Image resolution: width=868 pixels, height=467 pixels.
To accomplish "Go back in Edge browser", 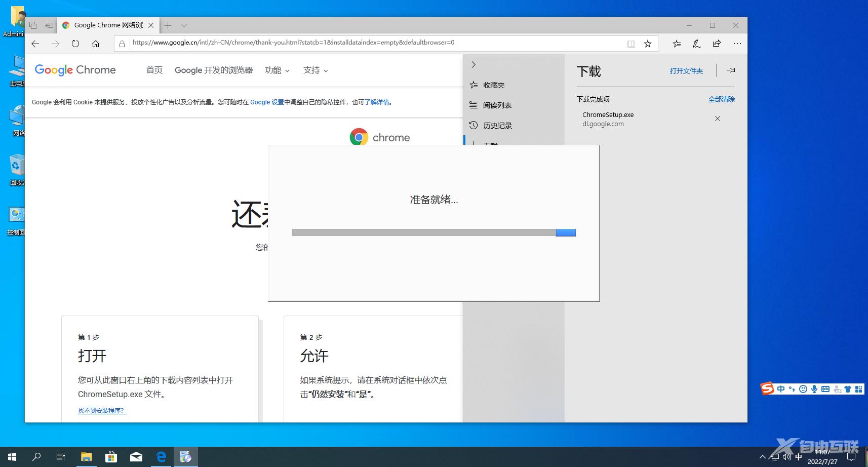I will [35, 44].
